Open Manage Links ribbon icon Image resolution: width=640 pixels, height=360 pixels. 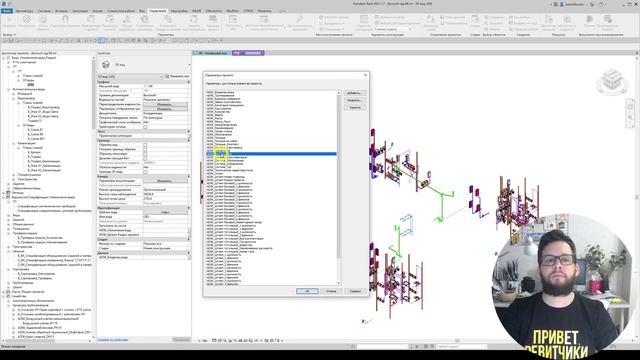tap(431, 19)
